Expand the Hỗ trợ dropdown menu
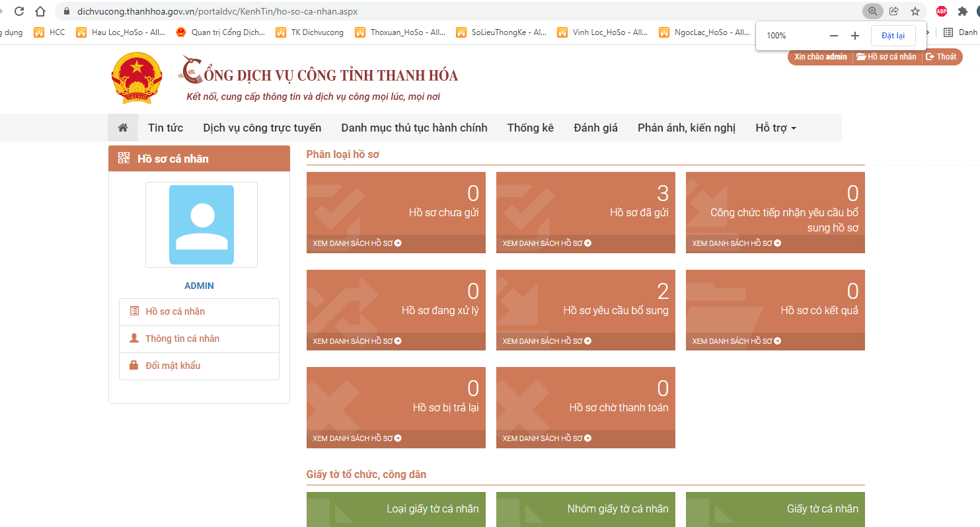This screenshot has width=980, height=527. point(776,128)
